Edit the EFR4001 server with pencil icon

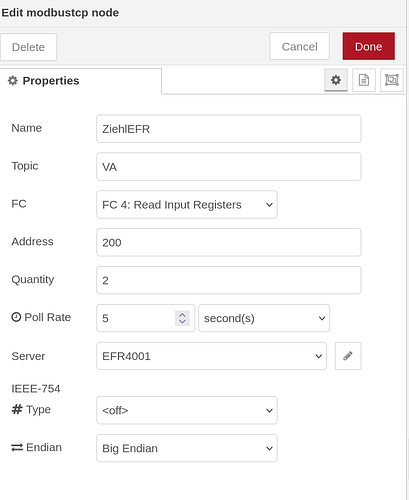pyautogui.click(x=348, y=356)
